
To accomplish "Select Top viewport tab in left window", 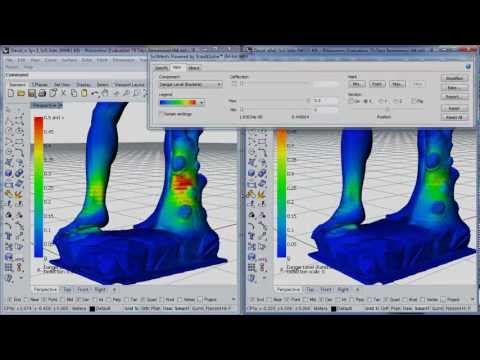I will [x=68, y=289].
